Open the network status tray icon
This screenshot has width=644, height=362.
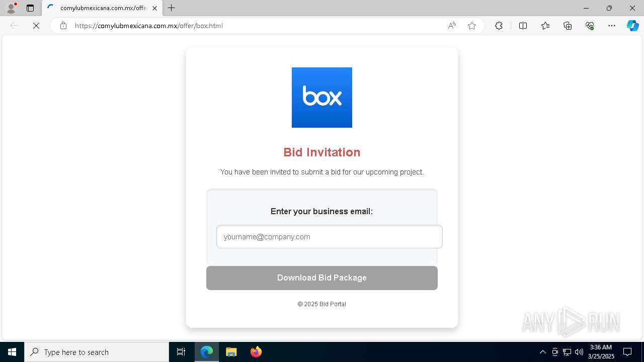click(567, 352)
